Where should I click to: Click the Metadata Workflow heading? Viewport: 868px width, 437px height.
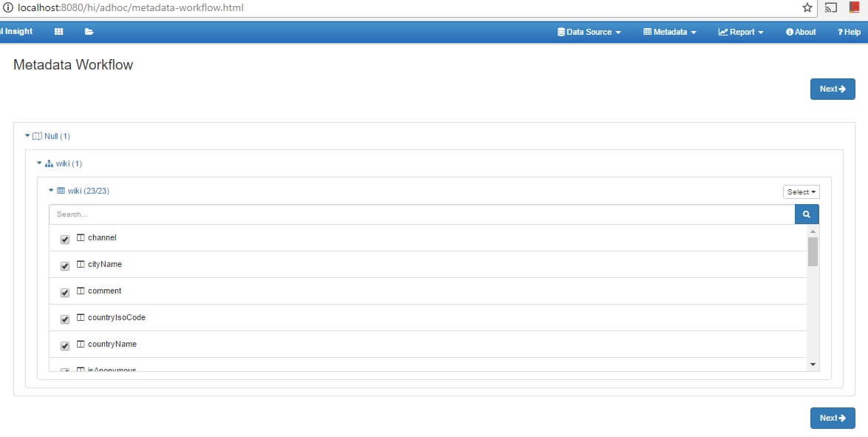tap(73, 65)
